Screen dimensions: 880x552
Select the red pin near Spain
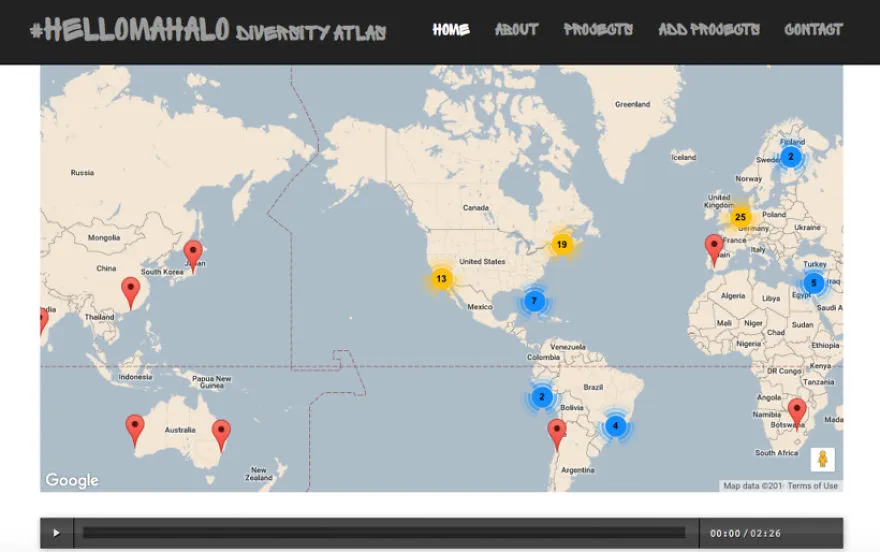point(714,250)
